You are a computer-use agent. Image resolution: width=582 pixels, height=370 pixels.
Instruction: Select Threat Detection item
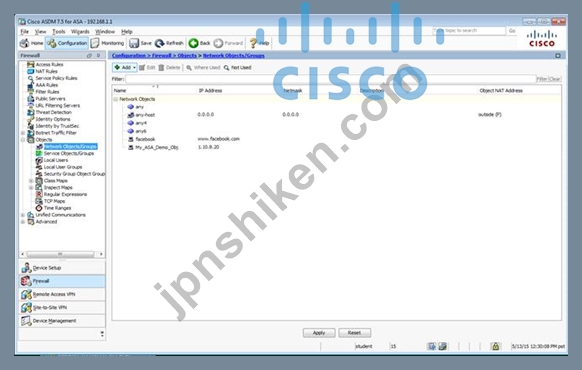[x=53, y=112]
